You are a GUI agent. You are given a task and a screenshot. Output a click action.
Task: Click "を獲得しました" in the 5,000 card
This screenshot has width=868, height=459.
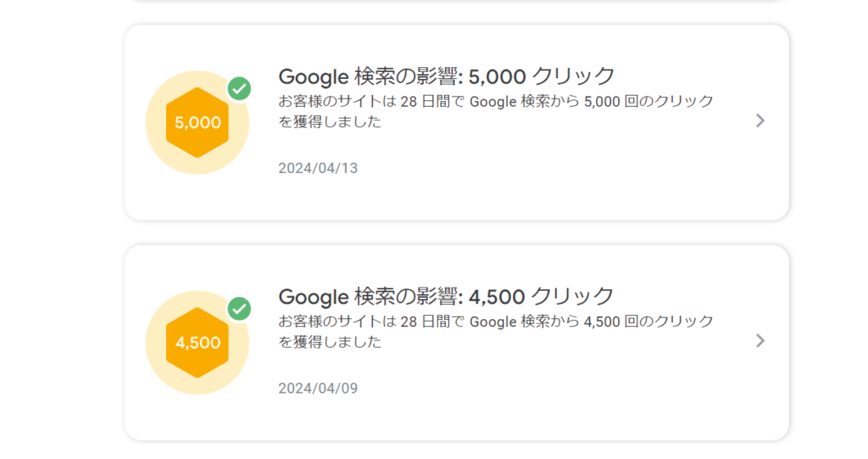(330, 122)
